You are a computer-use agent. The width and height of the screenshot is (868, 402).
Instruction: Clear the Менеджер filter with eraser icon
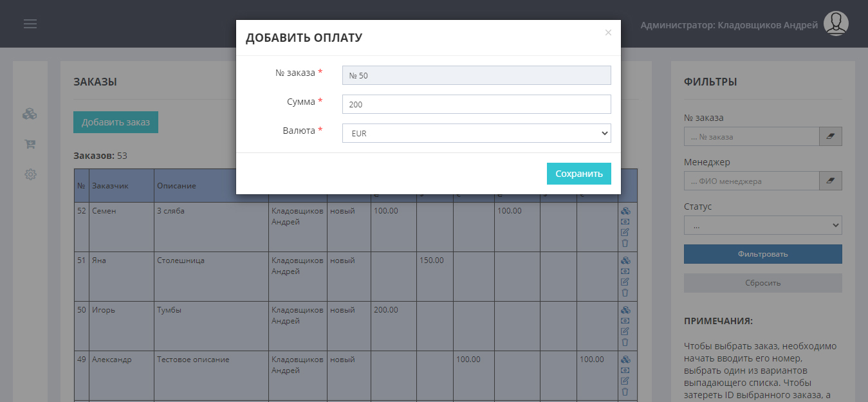[830, 181]
